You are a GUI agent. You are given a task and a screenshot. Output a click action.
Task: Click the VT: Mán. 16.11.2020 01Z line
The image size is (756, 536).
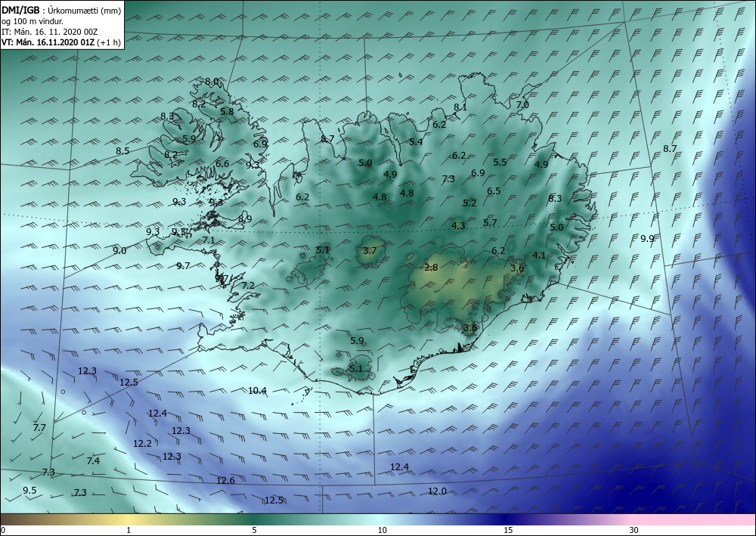coord(48,42)
